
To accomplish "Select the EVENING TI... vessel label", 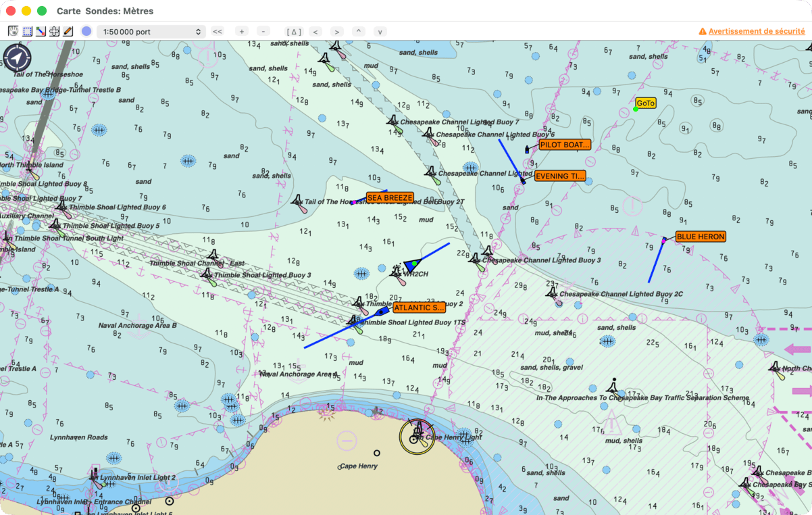I will point(560,176).
